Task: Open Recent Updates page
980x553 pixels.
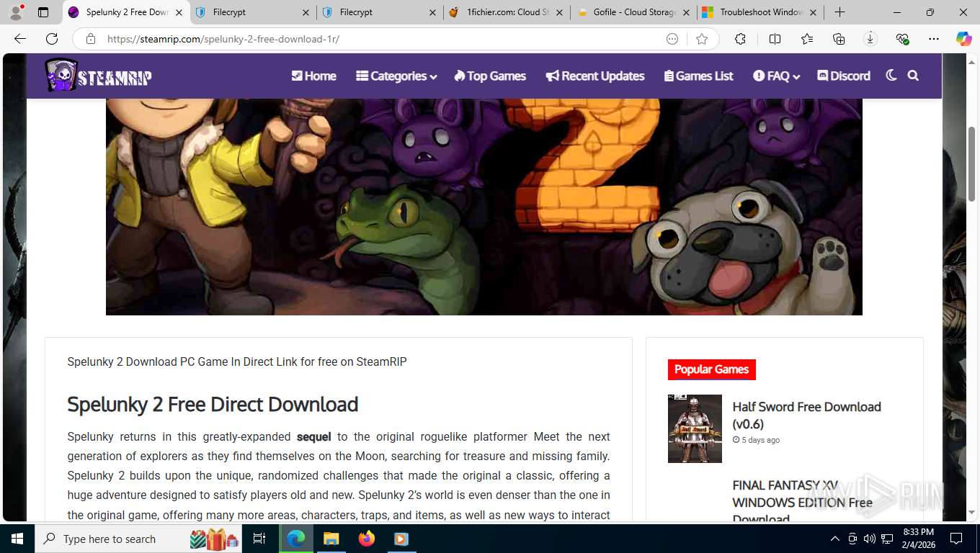Action: [595, 76]
